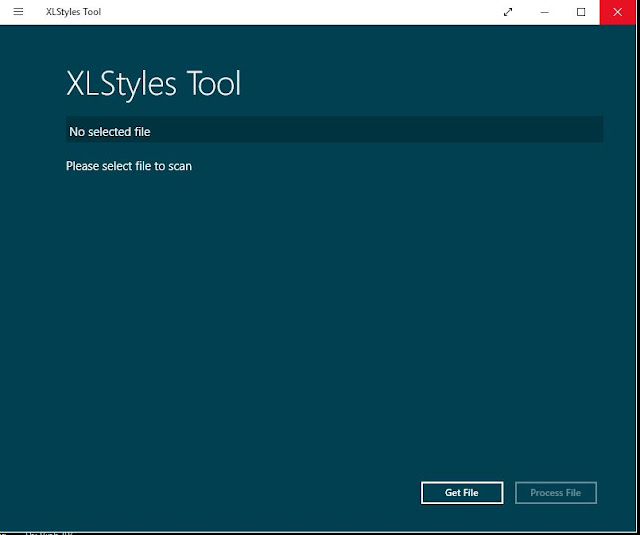Click the Get File button

[462, 493]
